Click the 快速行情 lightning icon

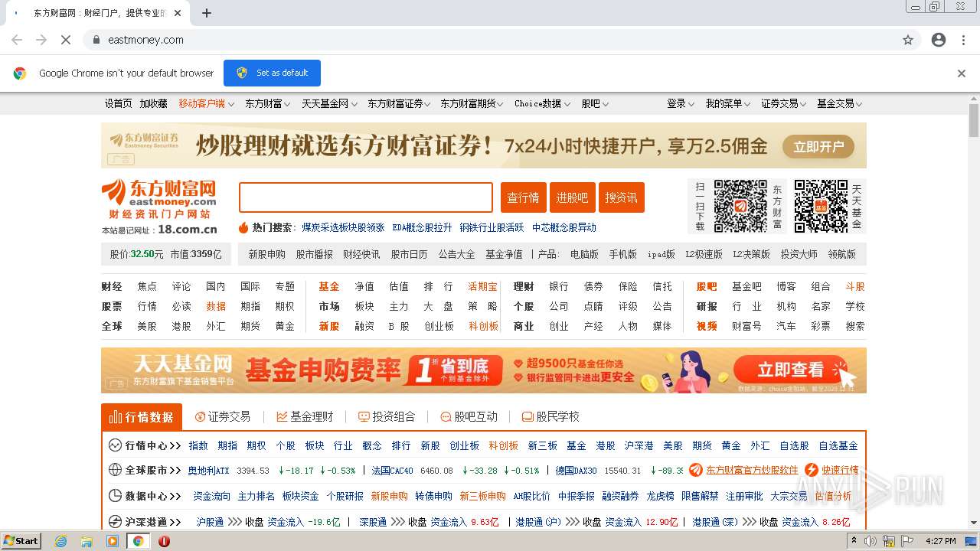tap(812, 470)
